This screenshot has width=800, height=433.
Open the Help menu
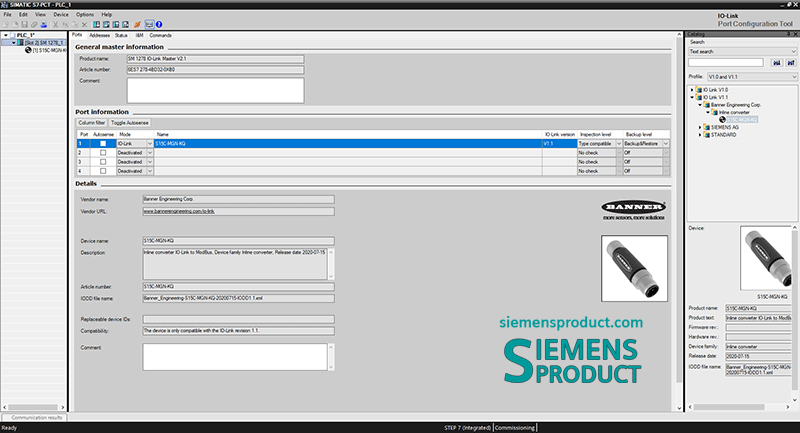[106, 15]
